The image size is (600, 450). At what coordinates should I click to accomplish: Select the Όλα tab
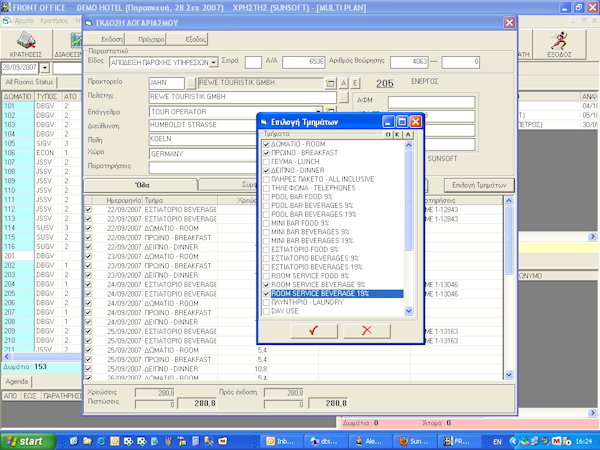click(141, 185)
